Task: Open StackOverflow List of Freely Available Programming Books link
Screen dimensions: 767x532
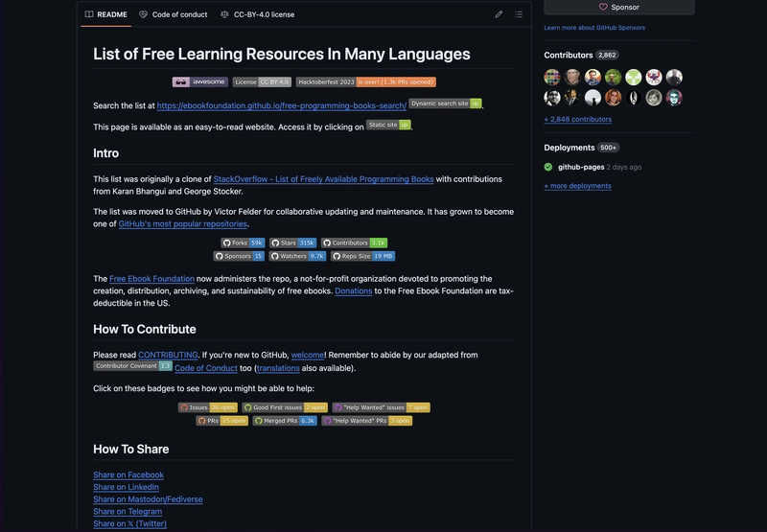Action: pyautogui.click(x=323, y=179)
